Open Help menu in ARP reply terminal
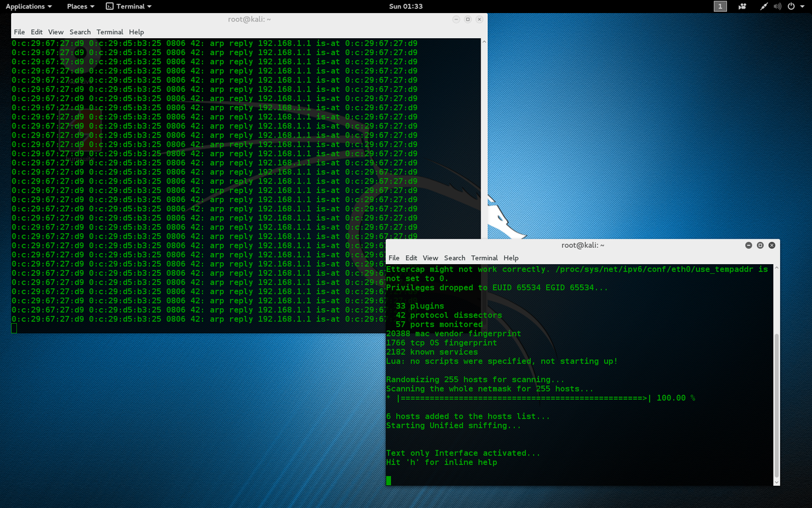Image resolution: width=812 pixels, height=508 pixels. point(136,32)
